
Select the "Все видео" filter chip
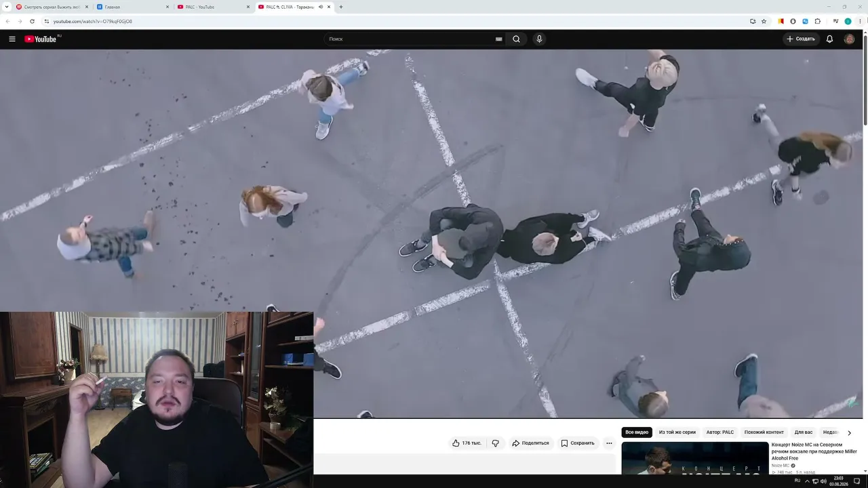click(637, 432)
